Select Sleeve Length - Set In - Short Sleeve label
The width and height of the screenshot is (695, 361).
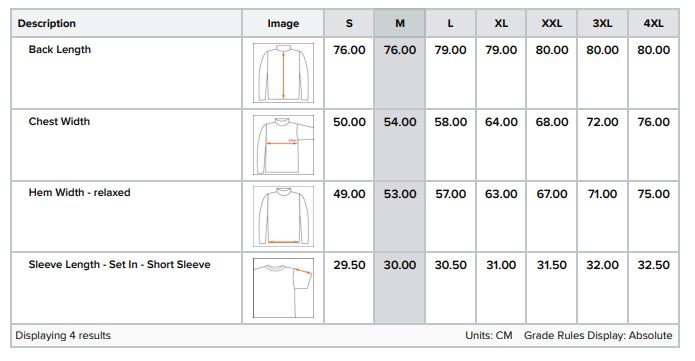click(x=119, y=265)
